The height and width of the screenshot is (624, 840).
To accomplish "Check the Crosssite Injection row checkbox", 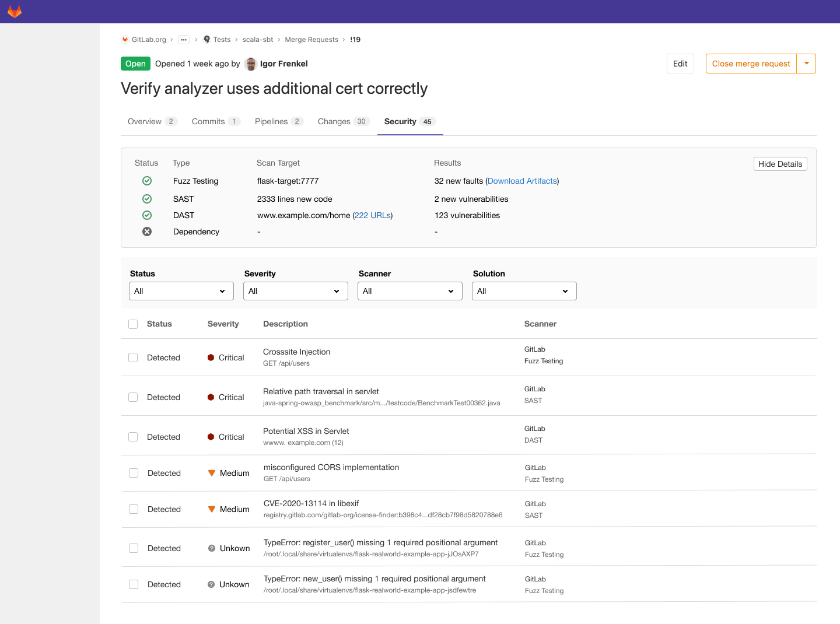I will 133,357.
